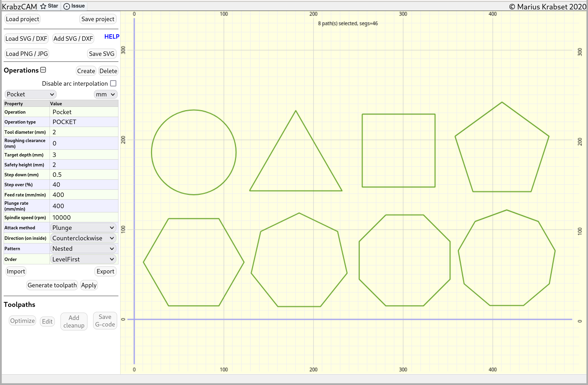Import operation settings
The width and height of the screenshot is (588, 385).
[x=16, y=271]
